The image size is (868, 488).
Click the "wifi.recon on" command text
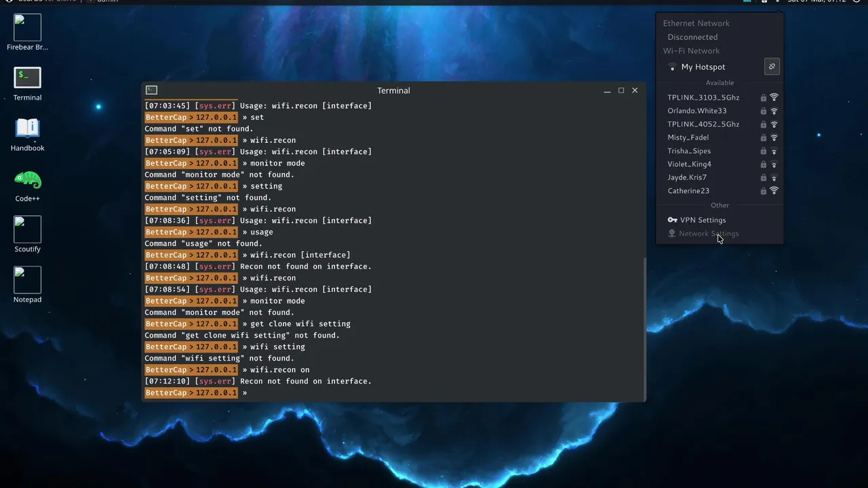[x=279, y=369]
